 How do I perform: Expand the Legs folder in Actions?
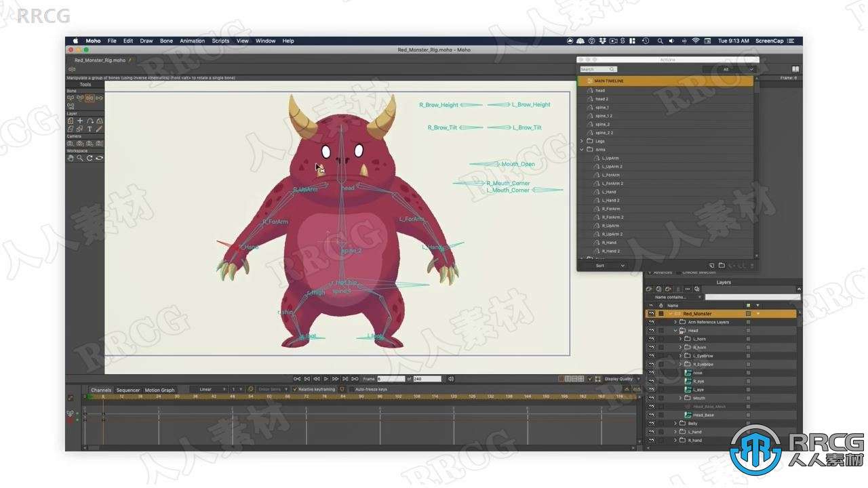tap(582, 141)
